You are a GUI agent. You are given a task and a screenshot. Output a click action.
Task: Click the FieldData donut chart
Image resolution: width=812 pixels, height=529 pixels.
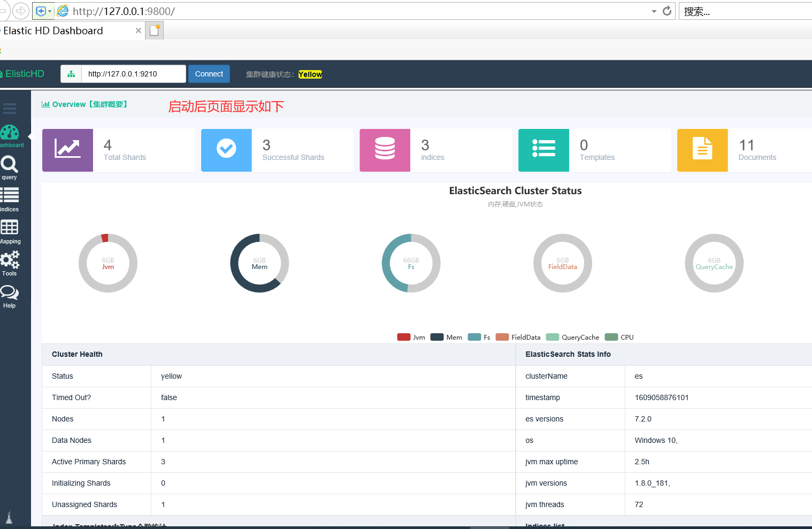563,263
